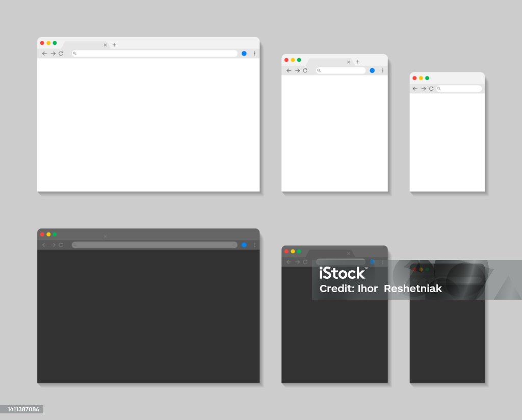Click red close dot on large light window
Viewport: 522px width, 420px height.
coord(42,43)
